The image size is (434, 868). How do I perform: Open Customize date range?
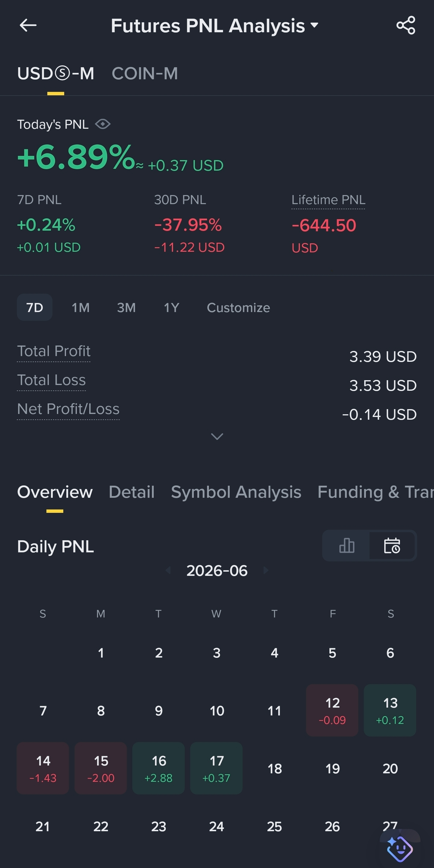(238, 307)
